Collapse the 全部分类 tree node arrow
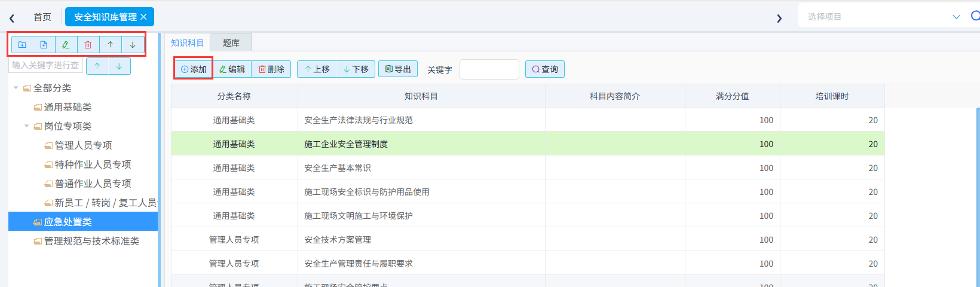 pos(16,88)
